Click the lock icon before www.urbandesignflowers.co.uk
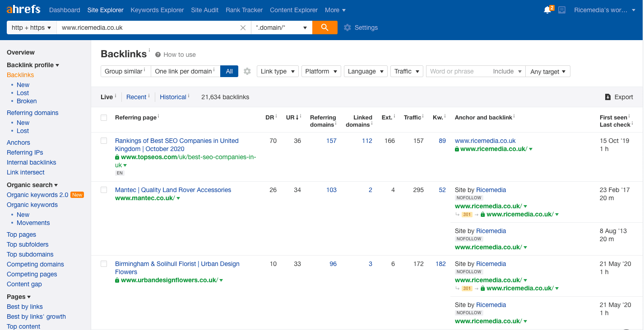This screenshot has width=644, height=330. coord(117,280)
